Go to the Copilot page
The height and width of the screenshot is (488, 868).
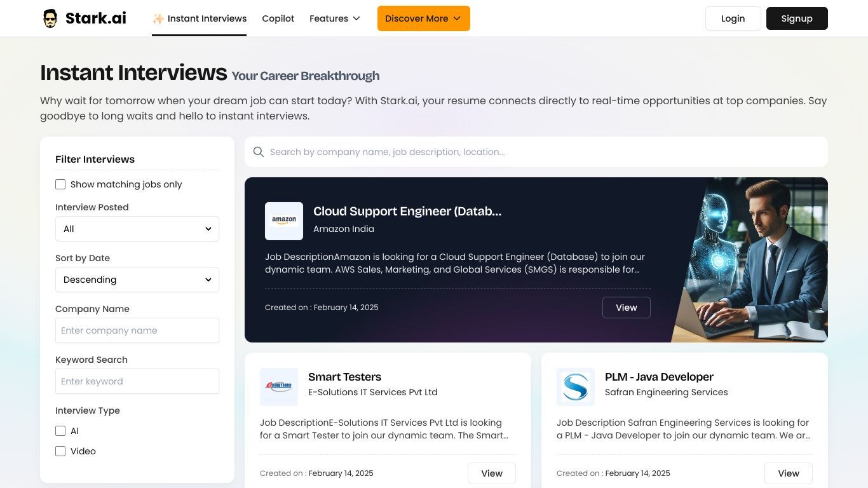pos(278,18)
